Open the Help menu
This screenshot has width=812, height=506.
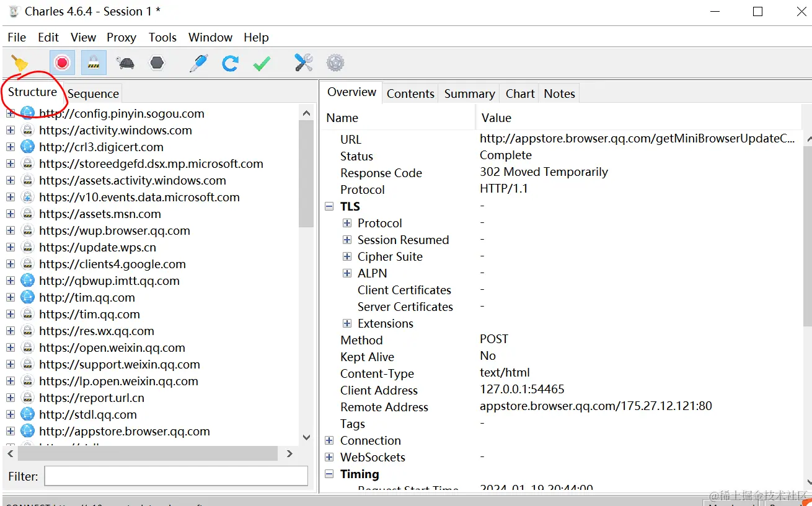click(x=256, y=38)
